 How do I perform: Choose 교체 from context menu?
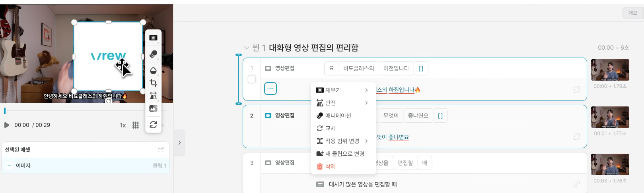(x=343, y=128)
